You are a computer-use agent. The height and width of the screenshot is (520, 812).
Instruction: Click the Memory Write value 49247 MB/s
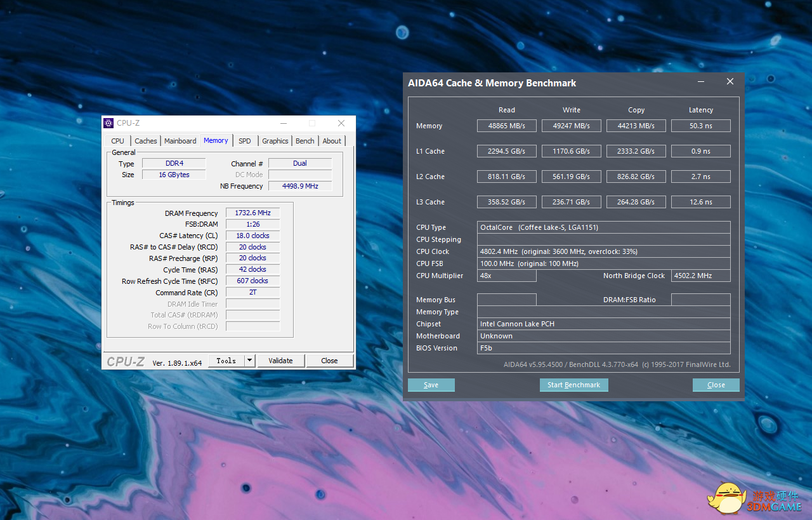(572, 126)
